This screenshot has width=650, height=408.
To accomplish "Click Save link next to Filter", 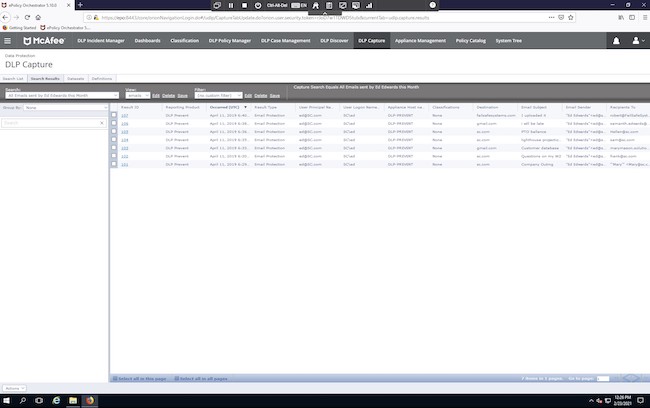I will pyautogui.click(x=275, y=96).
